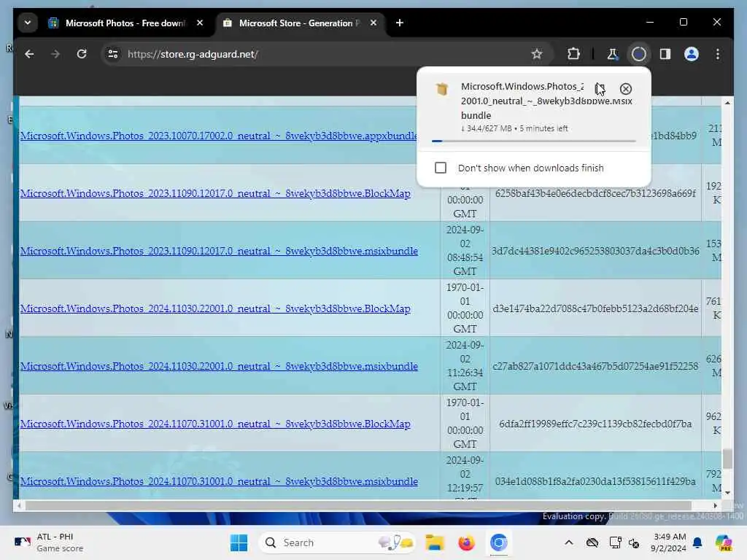Image resolution: width=747 pixels, height=560 pixels.
Task: Click the horizontal scrollbar track
Action: (358, 506)
